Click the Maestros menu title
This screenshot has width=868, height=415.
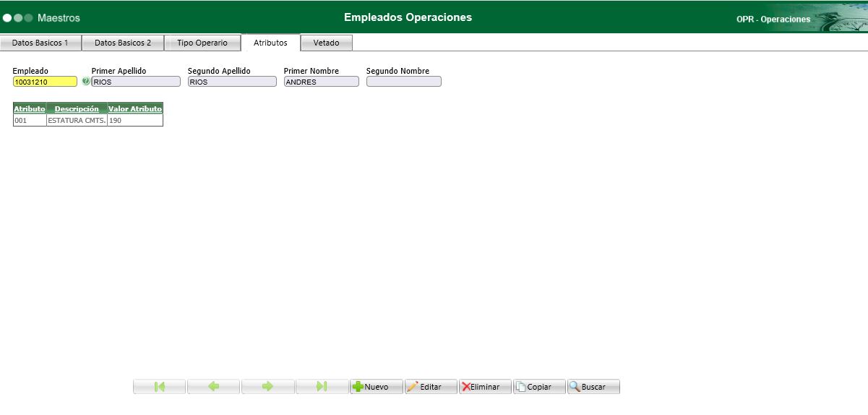[59, 17]
